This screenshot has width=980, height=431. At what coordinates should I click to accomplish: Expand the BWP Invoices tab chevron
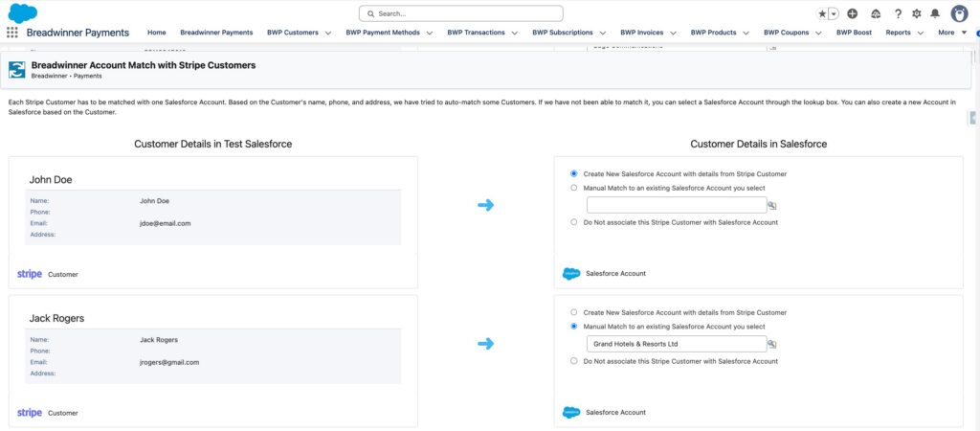tap(674, 34)
